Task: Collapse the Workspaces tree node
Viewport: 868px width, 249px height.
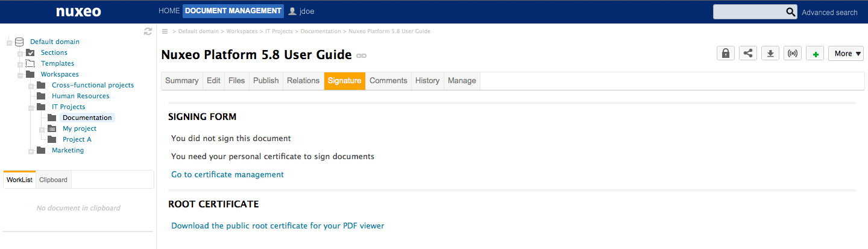Action: pos(20,75)
